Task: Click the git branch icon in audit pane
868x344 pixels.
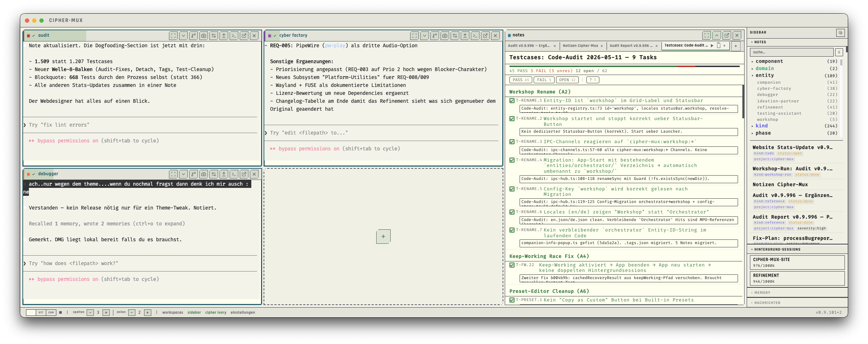Action: [194, 36]
